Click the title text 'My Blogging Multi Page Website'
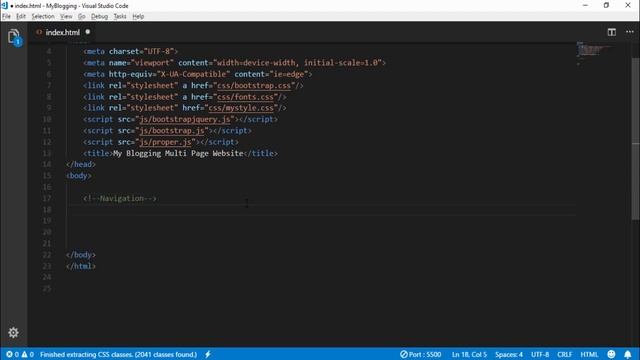The width and height of the screenshot is (640, 360). [x=178, y=153]
